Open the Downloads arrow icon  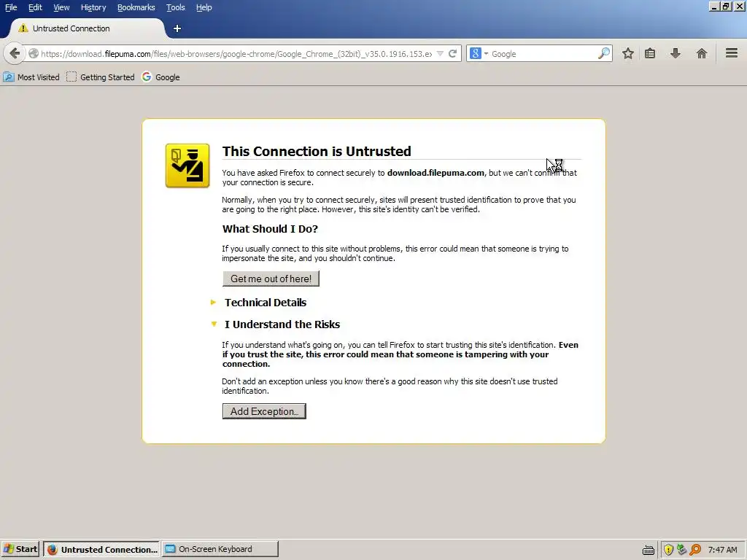point(675,53)
